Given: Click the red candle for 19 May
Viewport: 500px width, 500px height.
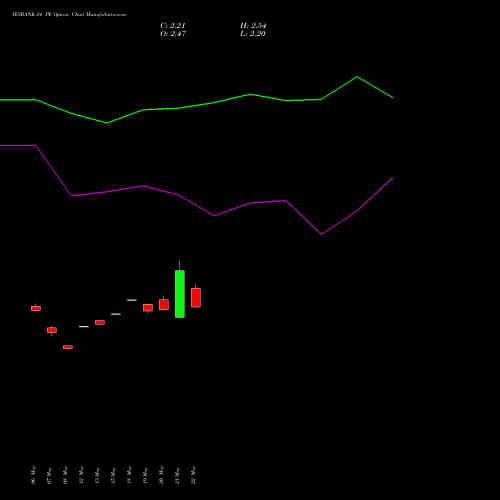Looking at the screenshot, I should 148,308.
